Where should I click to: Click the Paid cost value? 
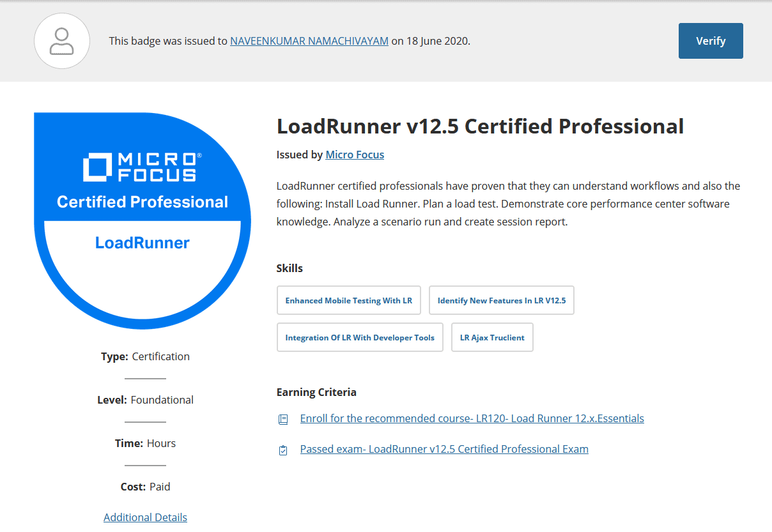(160, 486)
